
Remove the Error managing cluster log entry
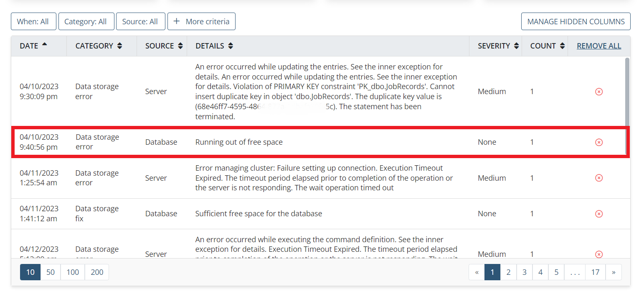[x=598, y=178]
